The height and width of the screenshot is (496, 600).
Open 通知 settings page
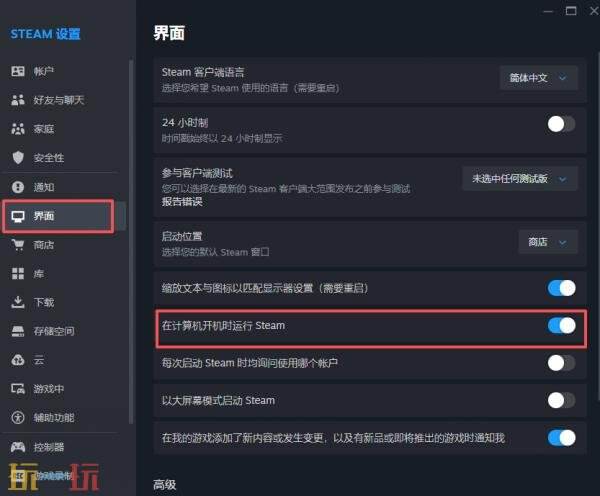tap(64, 187)
